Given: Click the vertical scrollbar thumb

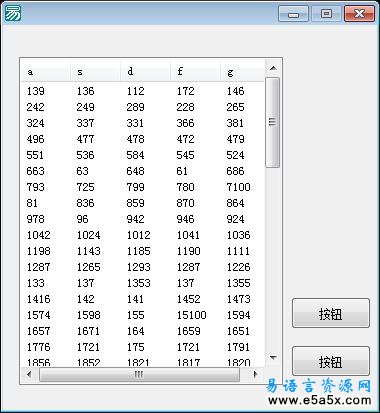Looking at the screenshot, I should point(273,122).
